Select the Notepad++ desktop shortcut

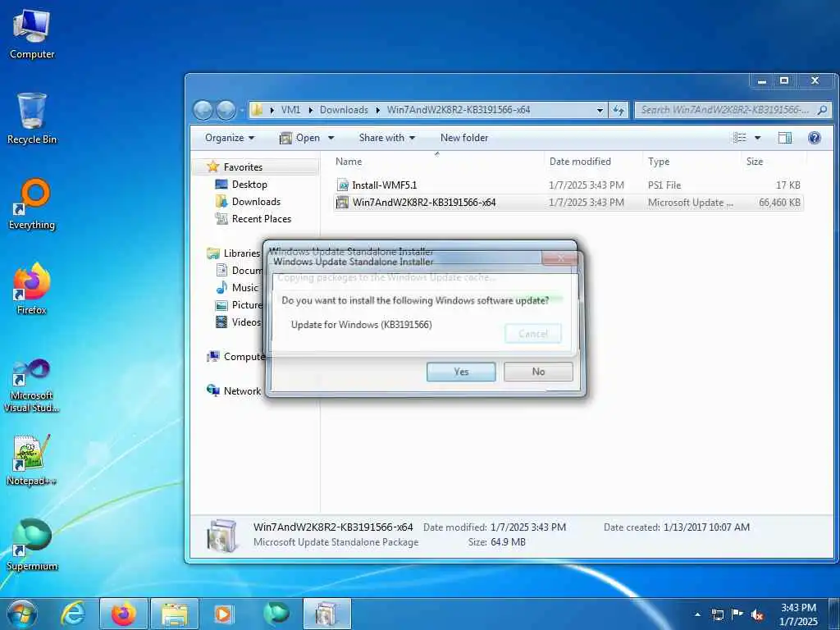point(32,459)
